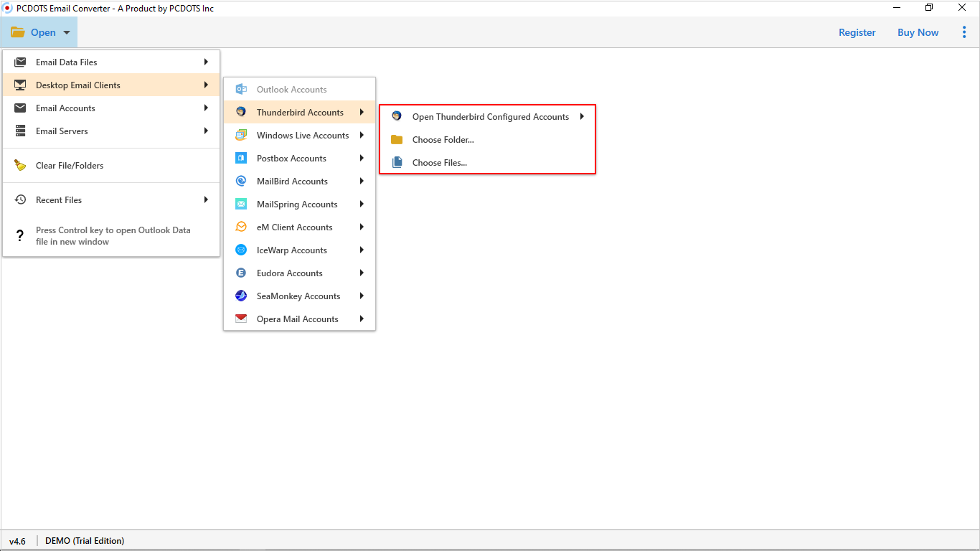This screenshot has height=551, width=980.
Task: Click the Email Data Files envelope icon
Action: coord(21,62)
